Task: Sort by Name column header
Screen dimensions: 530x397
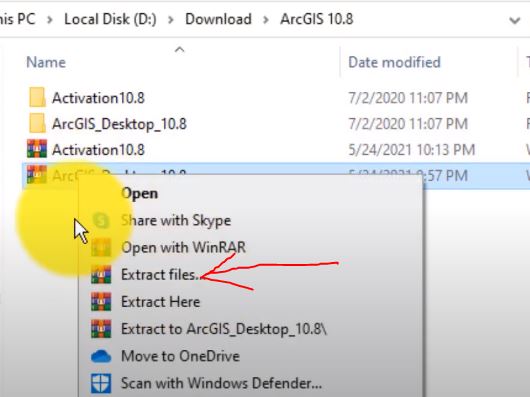Action: 46,63
